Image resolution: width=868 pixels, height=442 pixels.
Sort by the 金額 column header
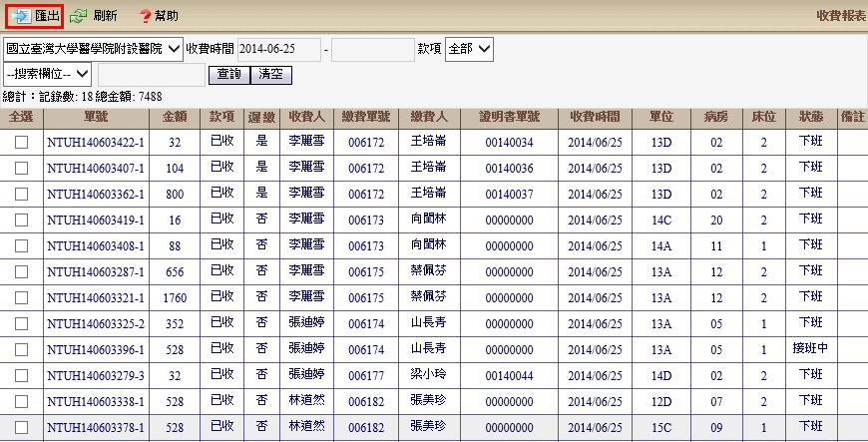pos(175,117)
